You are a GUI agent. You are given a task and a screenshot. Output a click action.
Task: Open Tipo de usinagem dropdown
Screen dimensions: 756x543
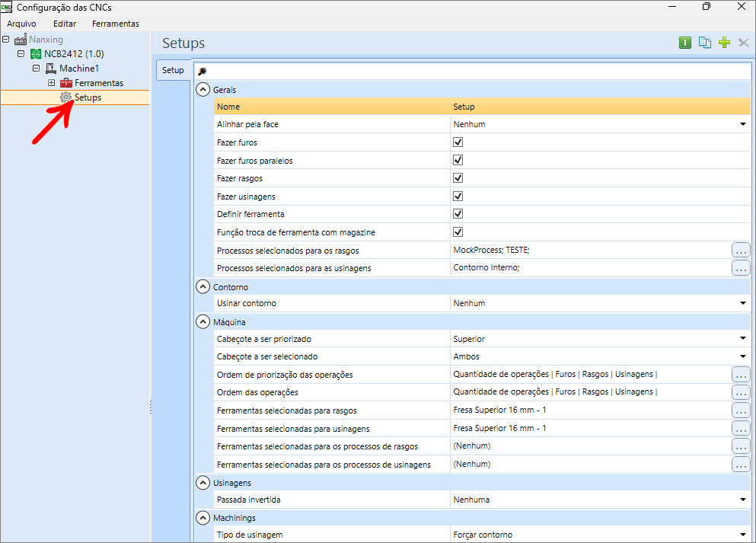pos(742,535)
